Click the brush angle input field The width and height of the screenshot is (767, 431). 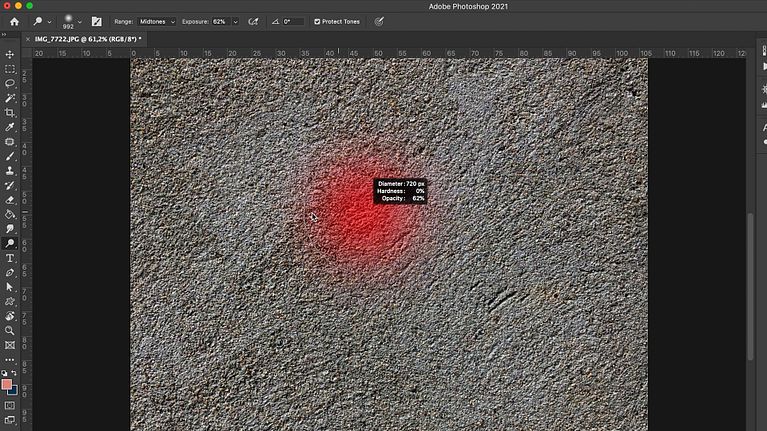tap(293, 21)
